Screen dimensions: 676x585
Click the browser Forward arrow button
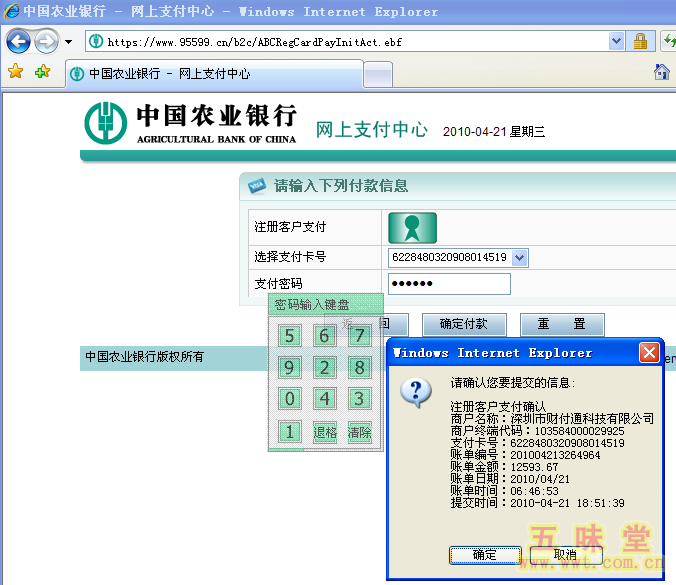click(46, 42)
